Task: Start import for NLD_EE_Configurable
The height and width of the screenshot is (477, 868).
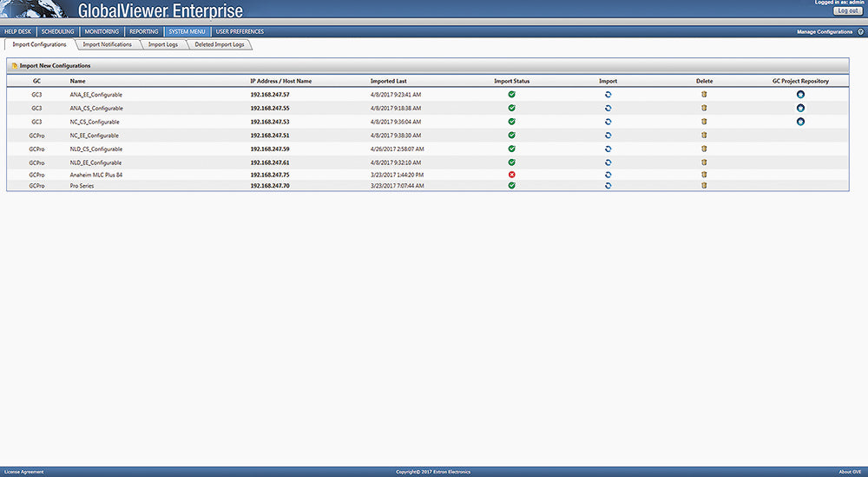Action: (x=608, y=162)
